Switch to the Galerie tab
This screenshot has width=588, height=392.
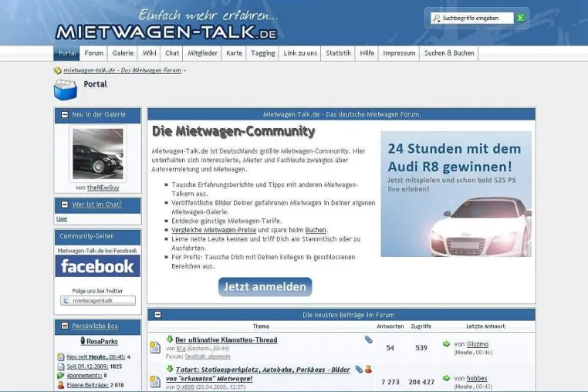click(x=123, y=53)
